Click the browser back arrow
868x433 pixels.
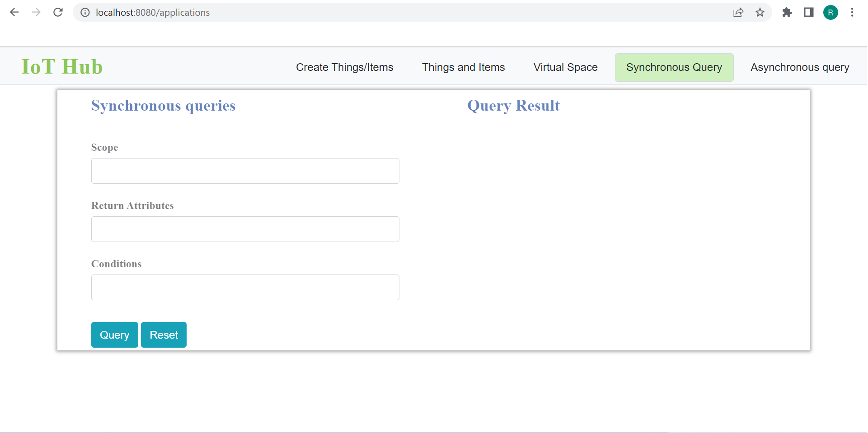point(14,12)
